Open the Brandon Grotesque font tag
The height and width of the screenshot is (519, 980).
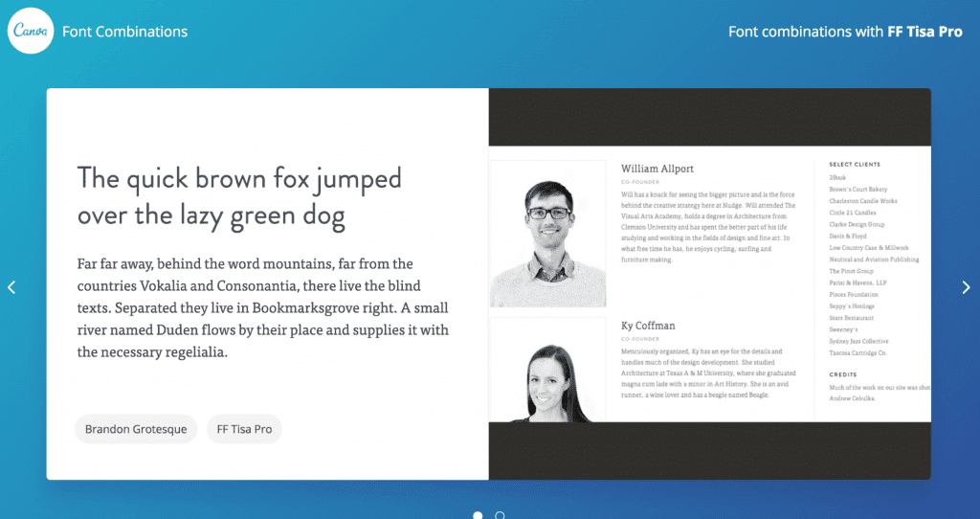[136, 429]
